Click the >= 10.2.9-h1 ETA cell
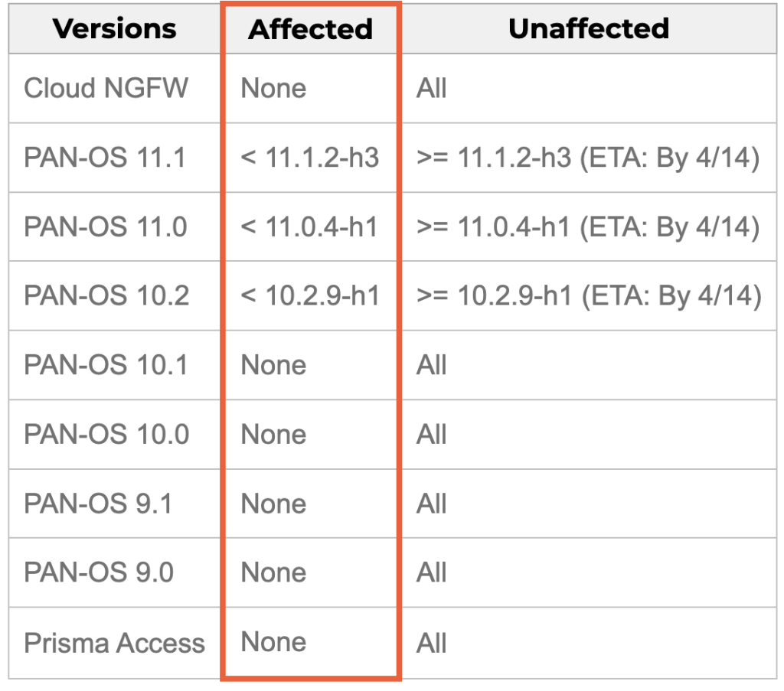 (x=588, y=296)
